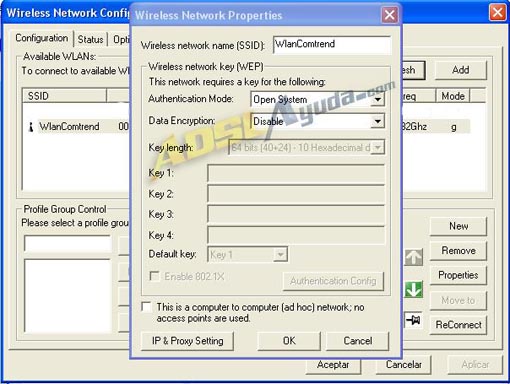The image size is (510, 384).
Task: Switch to the Status tab
Action: 90,39
